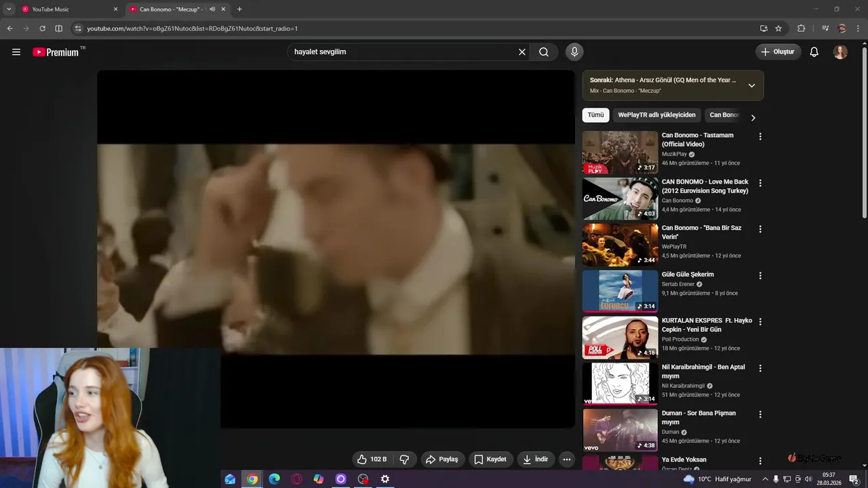This screenshot has height=488, width=868.
Task: Expand the Sonraki mix playlist panel
Action: (751, 85)
